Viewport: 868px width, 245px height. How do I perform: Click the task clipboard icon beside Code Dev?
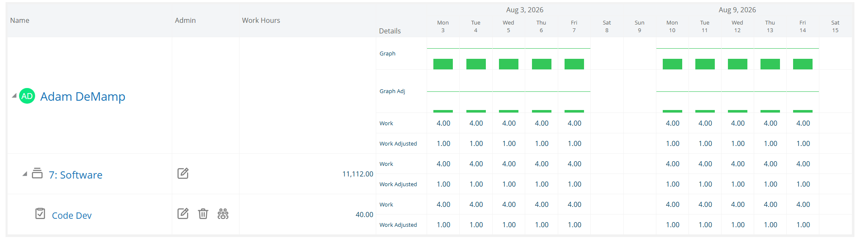click(40, 213)
